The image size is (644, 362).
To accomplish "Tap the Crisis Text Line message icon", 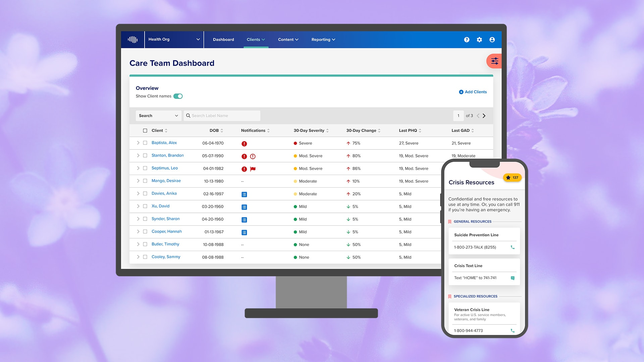I will 513,278.
